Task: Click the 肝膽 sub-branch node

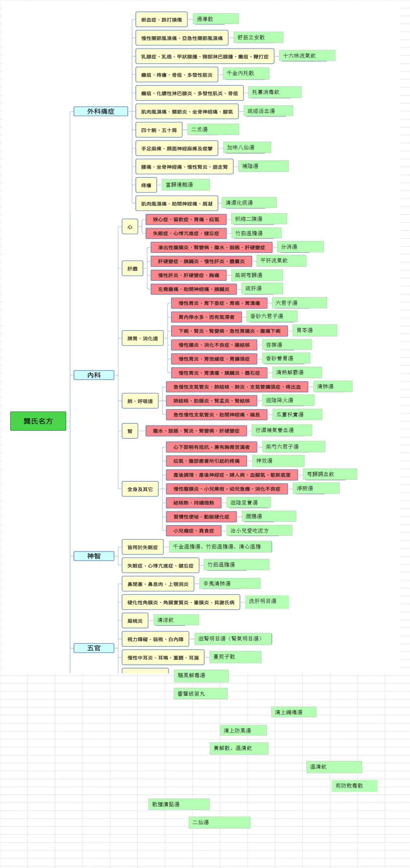Action: [x=132, y=268]
